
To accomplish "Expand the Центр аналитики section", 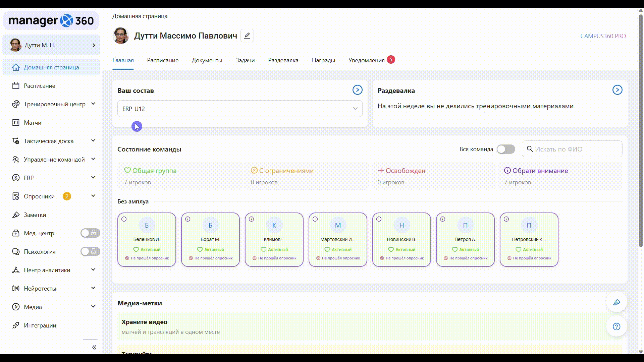I will point(93,270).
